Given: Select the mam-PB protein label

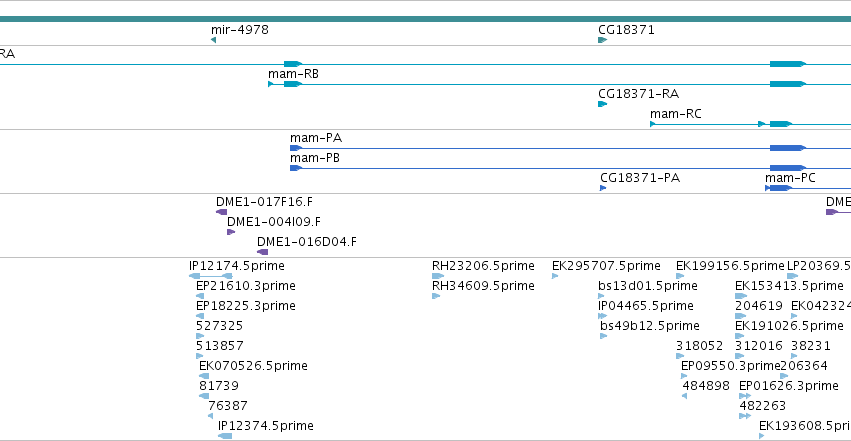Looking at the screenshot, I should tap(315, 158).
